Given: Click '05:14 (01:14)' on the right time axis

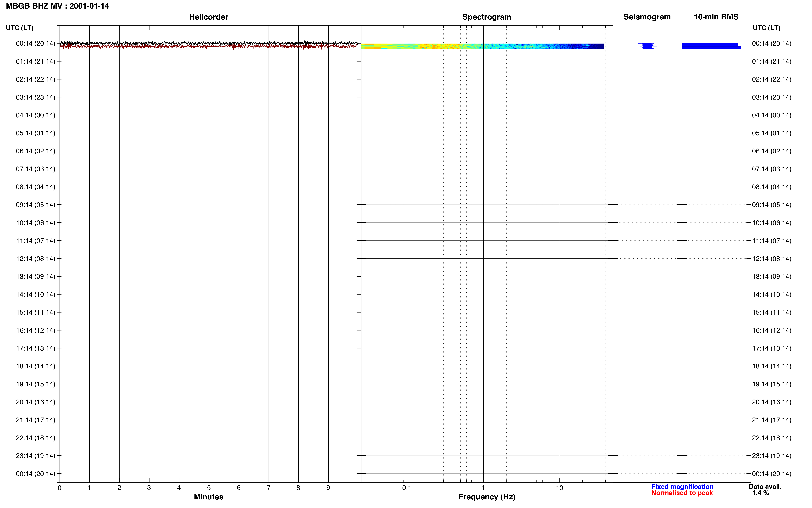Looking at the screenshot, I should (772, 133).
